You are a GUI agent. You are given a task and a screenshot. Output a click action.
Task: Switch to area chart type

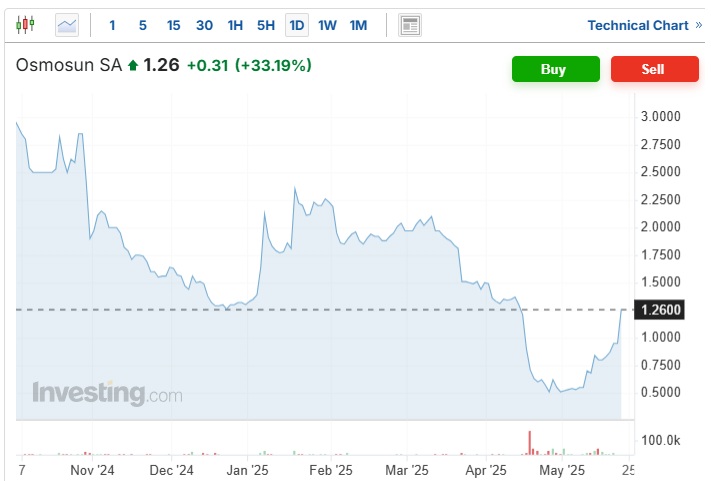pyautogui.click(x=67, y=25)
